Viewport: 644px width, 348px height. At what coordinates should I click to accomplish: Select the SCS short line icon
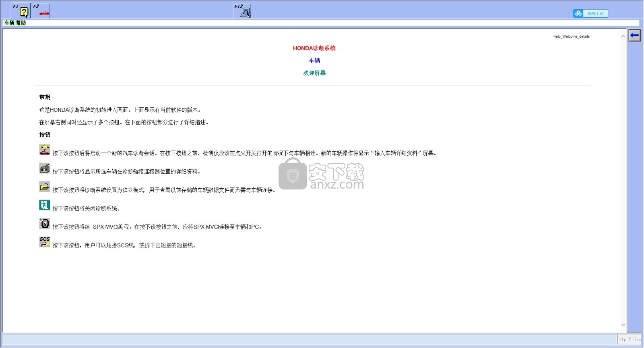click(45, 242)
